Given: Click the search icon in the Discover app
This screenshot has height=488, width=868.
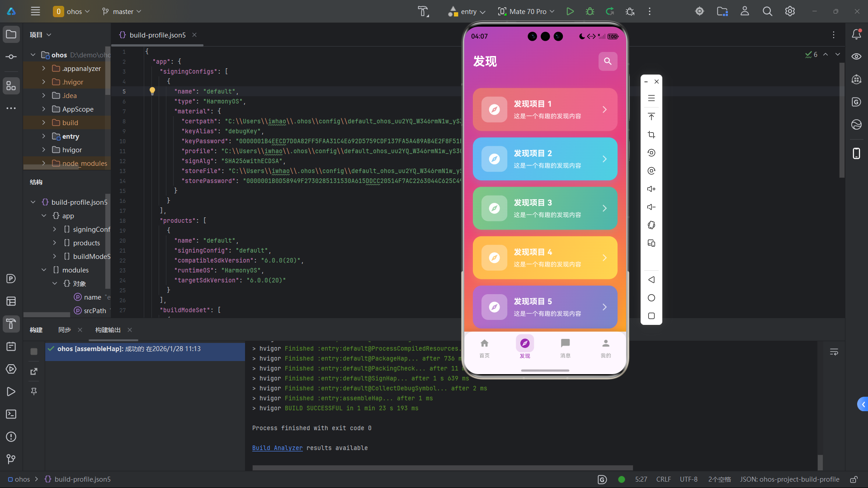Looking at the screenshot, I should [x=608, y=61].
